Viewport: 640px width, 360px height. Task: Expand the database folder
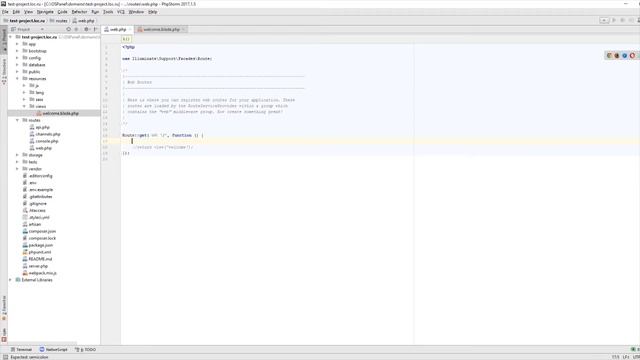pos(17,65)
